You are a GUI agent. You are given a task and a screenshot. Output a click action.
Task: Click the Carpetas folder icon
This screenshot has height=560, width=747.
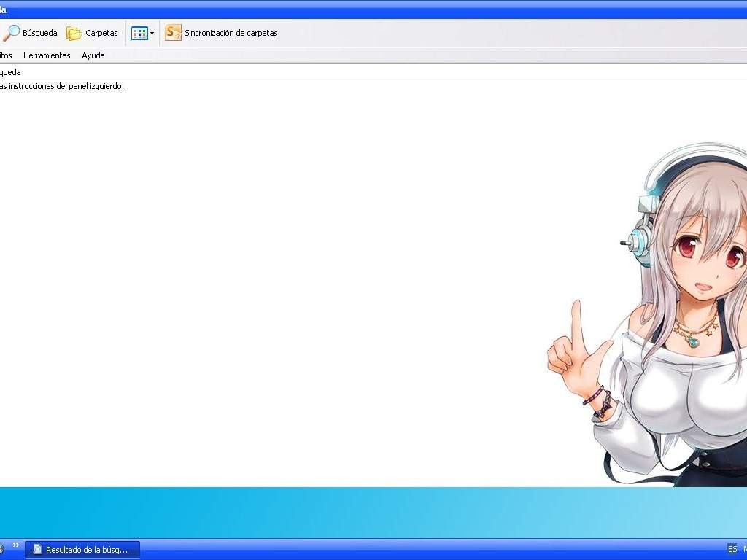click(74, 33)
